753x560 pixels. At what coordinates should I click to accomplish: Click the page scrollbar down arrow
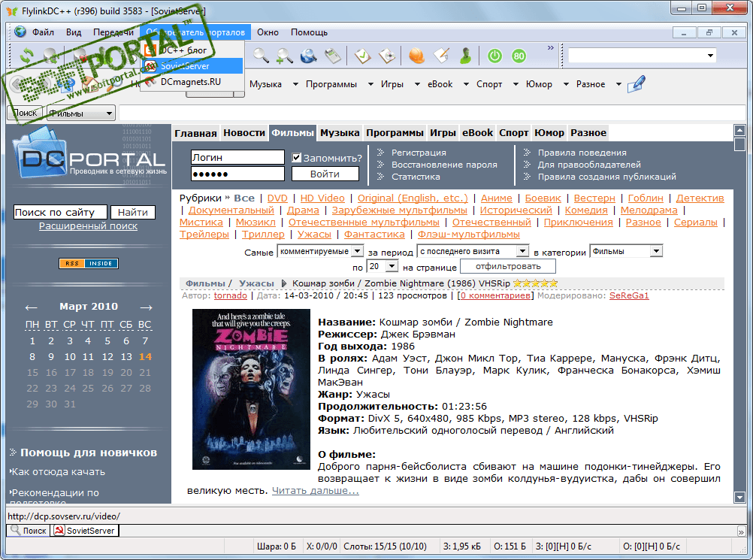(739, 498)
